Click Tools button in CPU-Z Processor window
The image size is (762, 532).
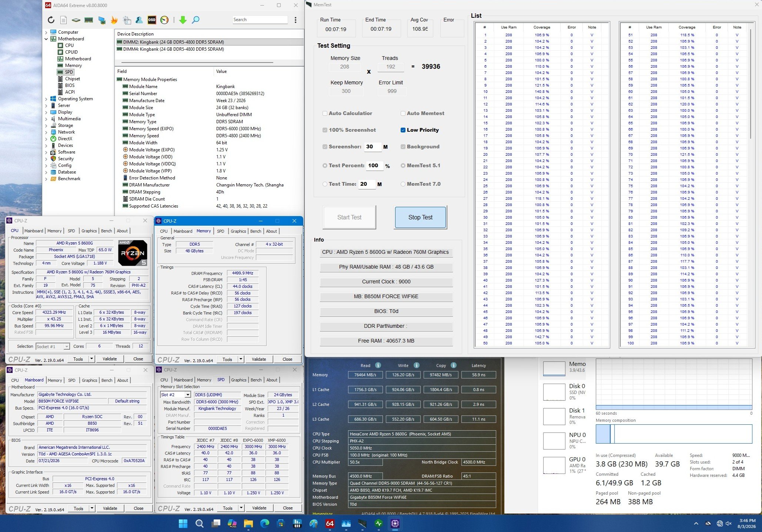coord(78,359)
